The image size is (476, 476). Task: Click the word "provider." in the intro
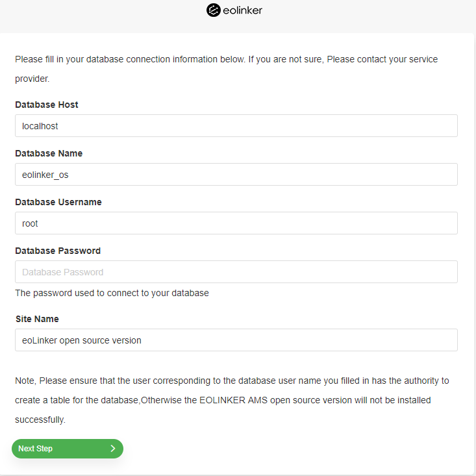(x=32, y=79)
